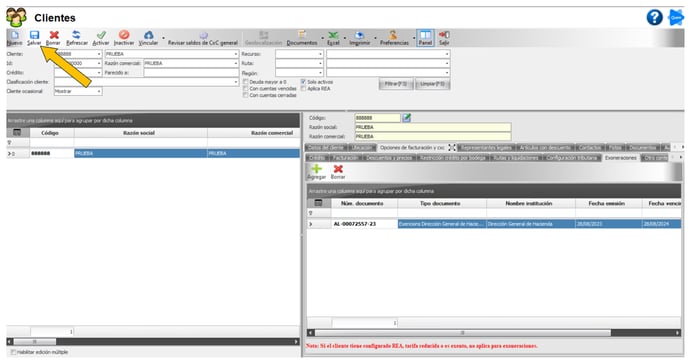Switch to Datos del cliente tab

(326, 147)
